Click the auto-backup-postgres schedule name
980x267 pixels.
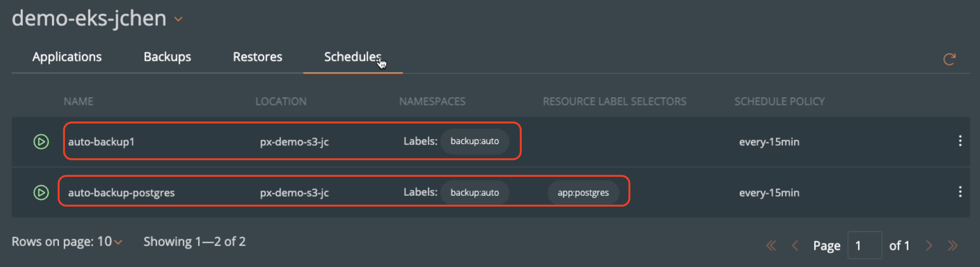tap(121, 193)
